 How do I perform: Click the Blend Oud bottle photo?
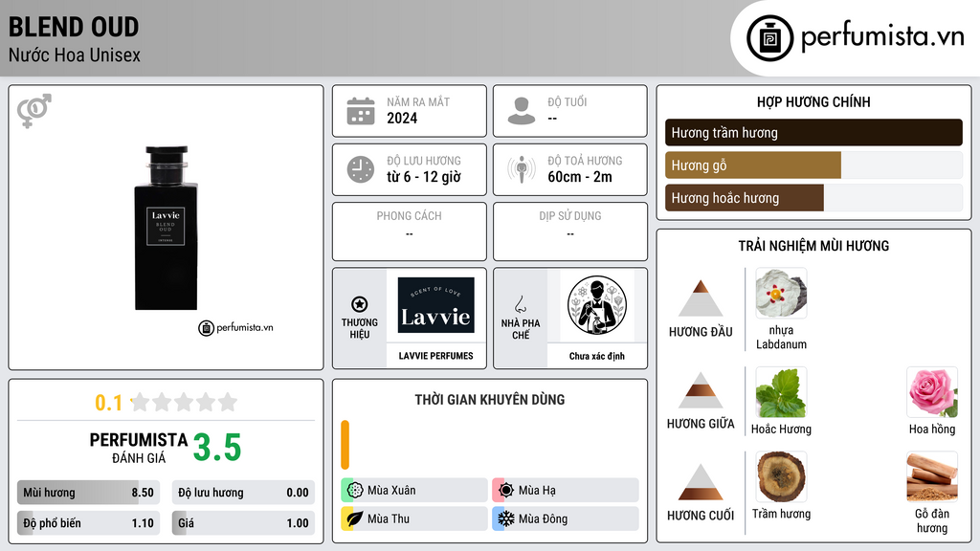coord(166,228)
